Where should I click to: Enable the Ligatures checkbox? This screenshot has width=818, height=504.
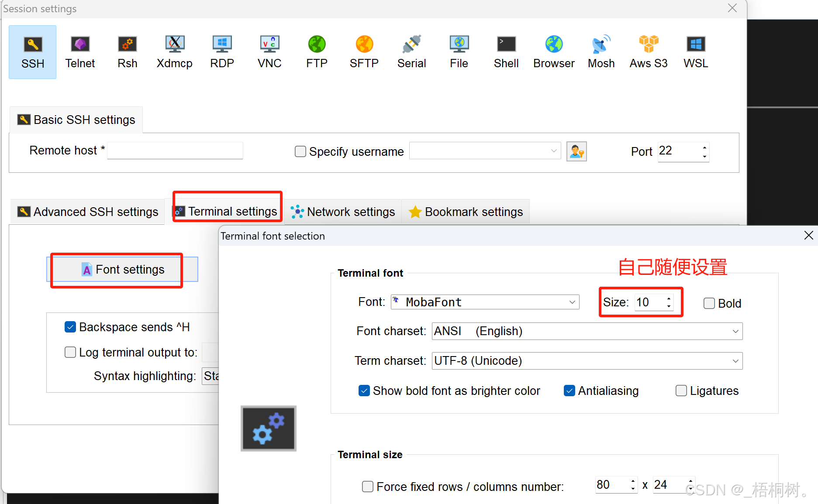coord(681,391)
